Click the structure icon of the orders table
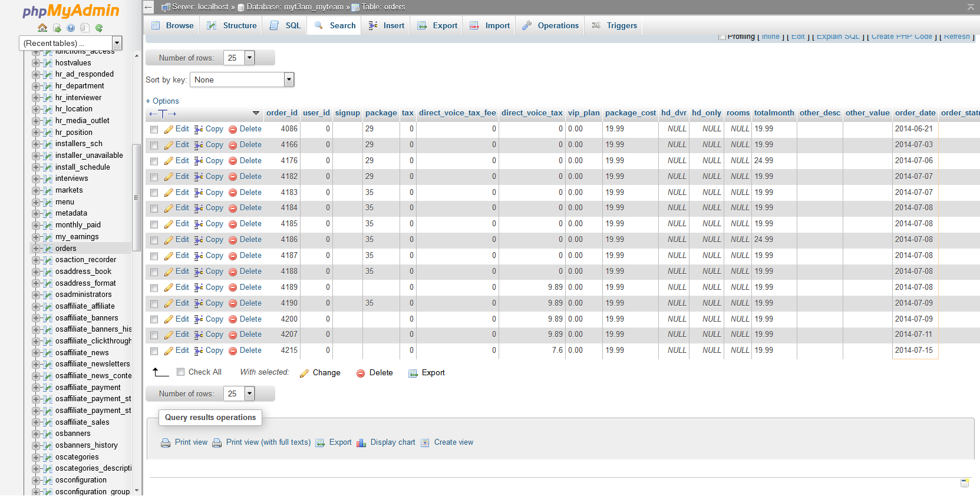The image size is (980, 496). click(47, 249)
